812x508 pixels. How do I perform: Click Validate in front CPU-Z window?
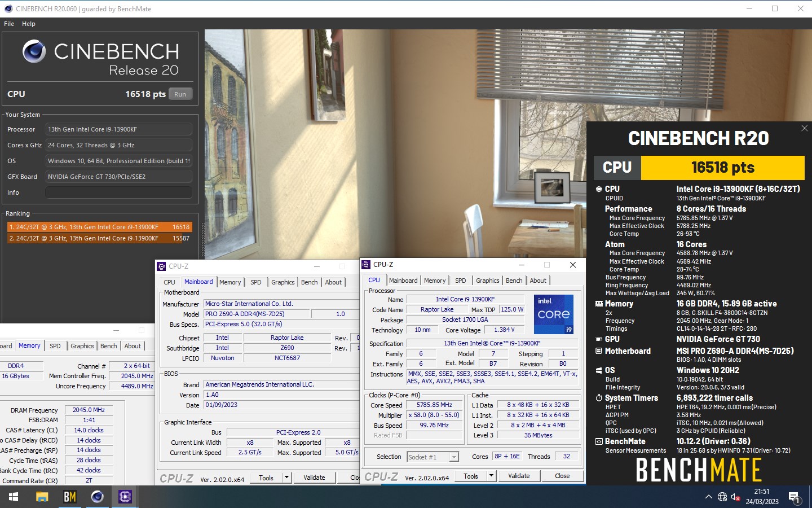(x=519, y=476)
